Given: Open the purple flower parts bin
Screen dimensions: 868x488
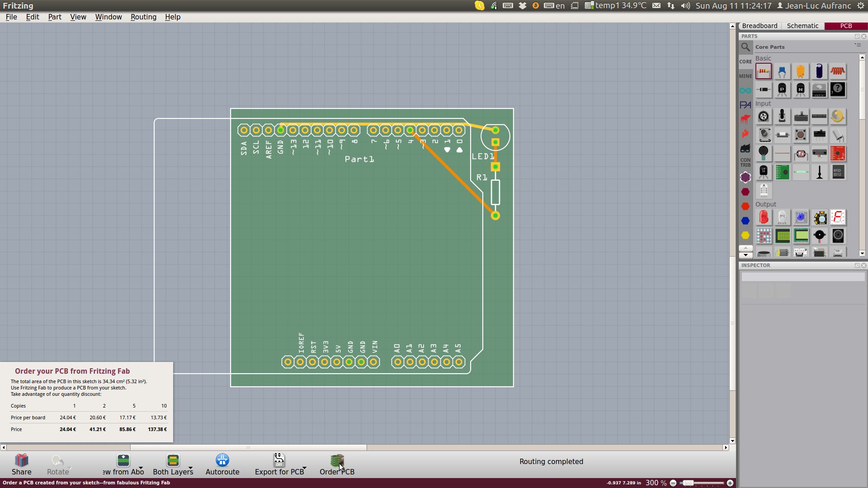Looking at the screenshot, I should [x=745, y=177].
